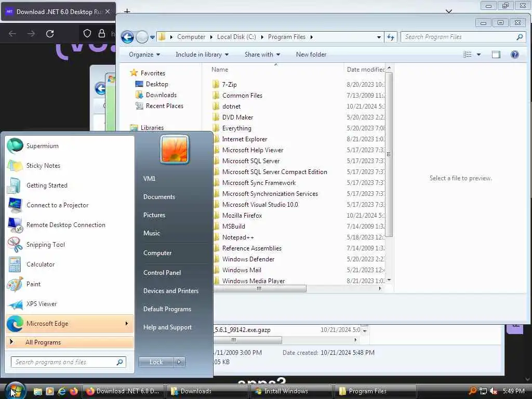This screenshot has width=532, height=399.
Task: Click the site lock icon in browser
Action: point(101,33)
